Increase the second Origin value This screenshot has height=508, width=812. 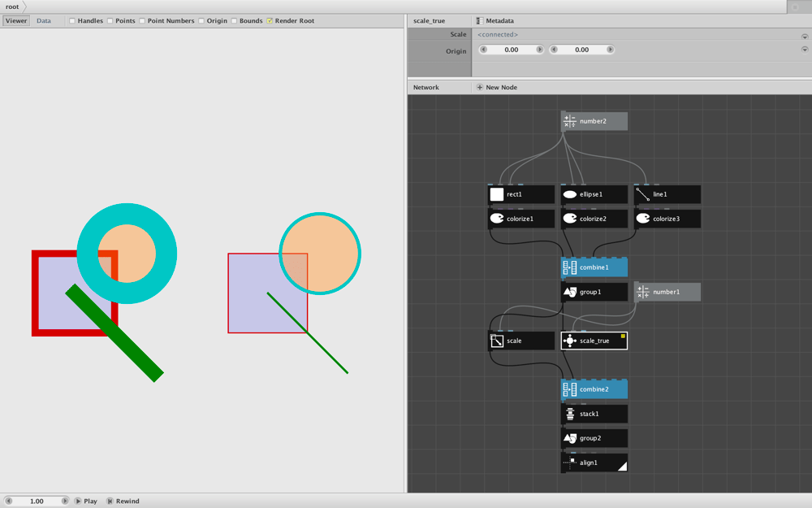pos(610,50)
